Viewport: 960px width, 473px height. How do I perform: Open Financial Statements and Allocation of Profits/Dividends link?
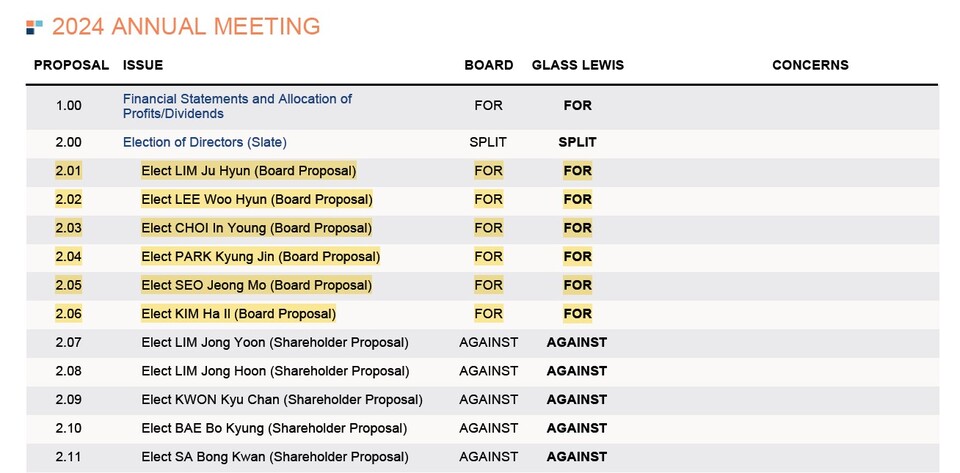(237, 106)
